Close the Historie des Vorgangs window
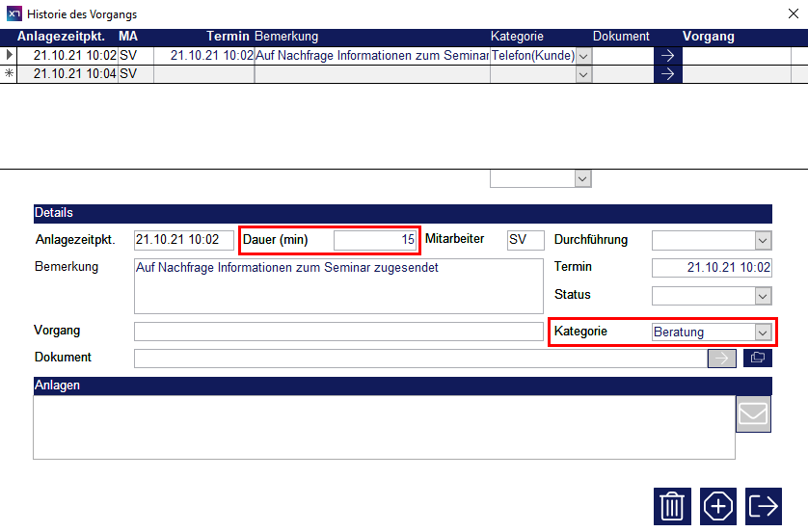The height and width of the screenshot is (532, 808). 793,13
